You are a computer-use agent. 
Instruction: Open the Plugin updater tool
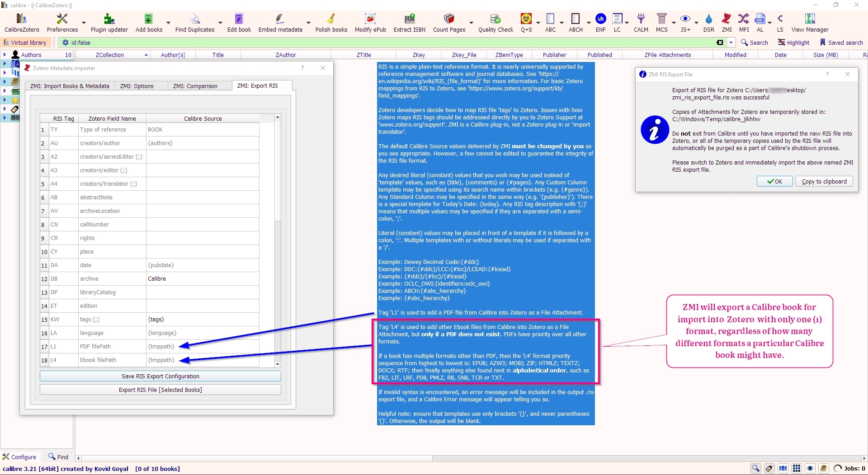[109, 23]
